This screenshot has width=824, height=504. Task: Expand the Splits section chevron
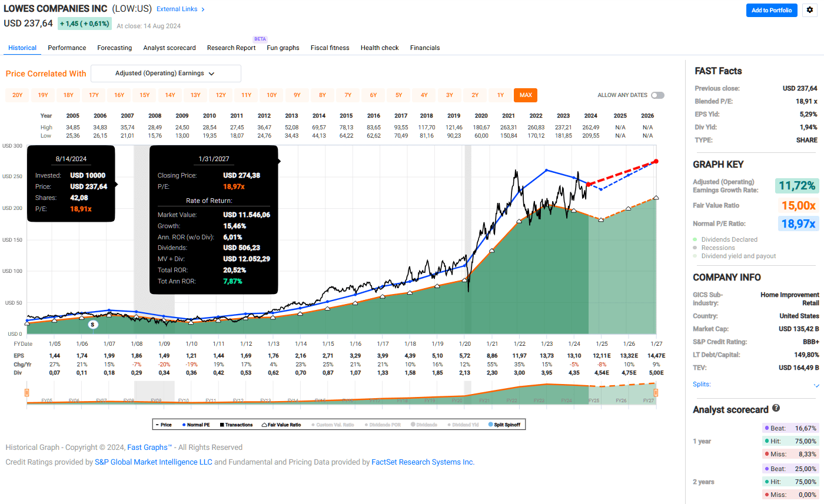coord(816,385)
